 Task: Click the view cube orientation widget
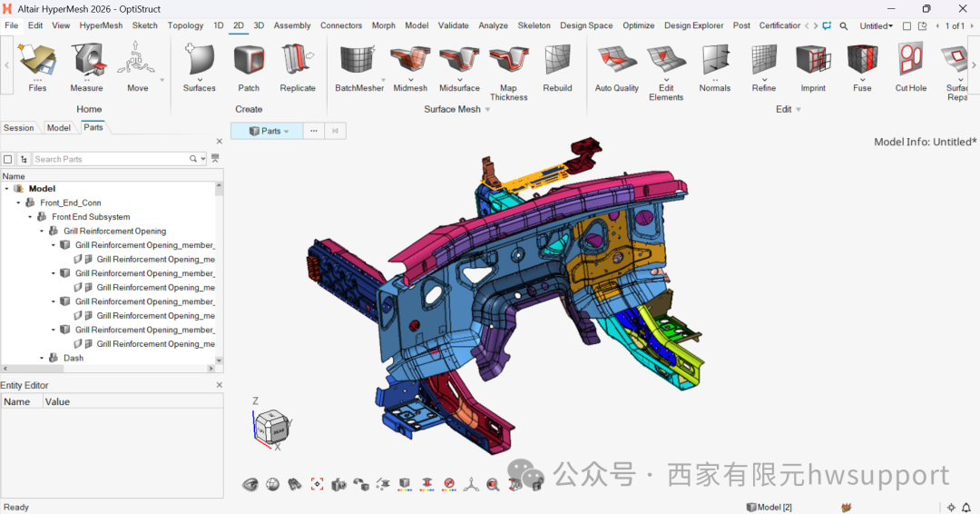tap(272, 426)
